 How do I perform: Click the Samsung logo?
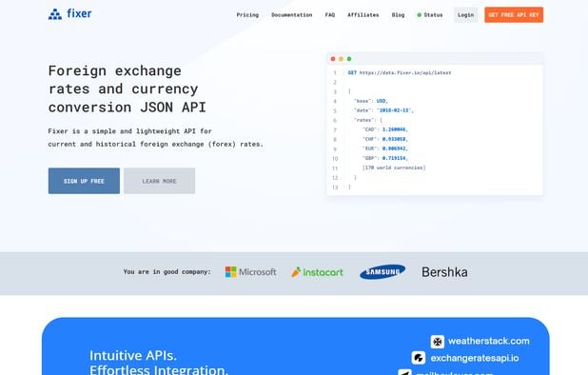382,272
